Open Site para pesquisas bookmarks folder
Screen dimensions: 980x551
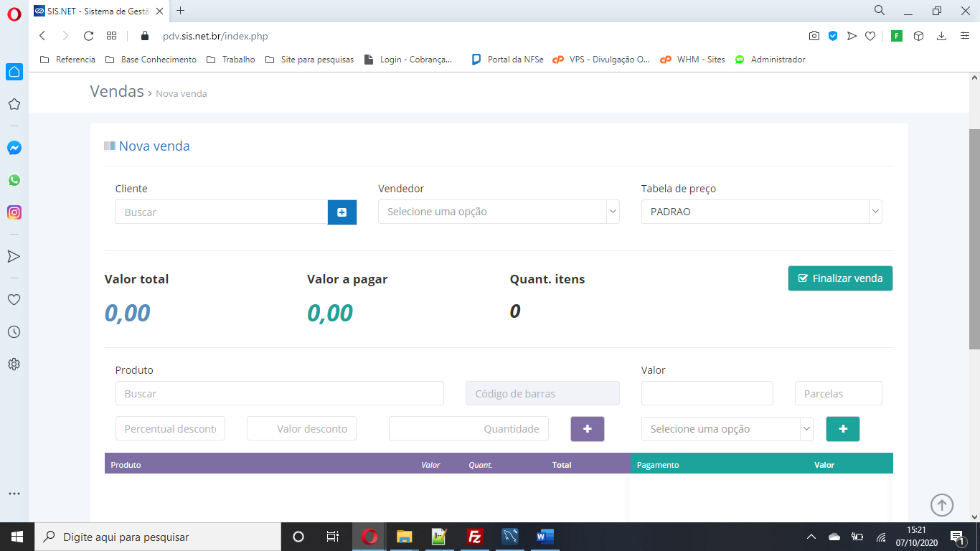pos(309,60)
